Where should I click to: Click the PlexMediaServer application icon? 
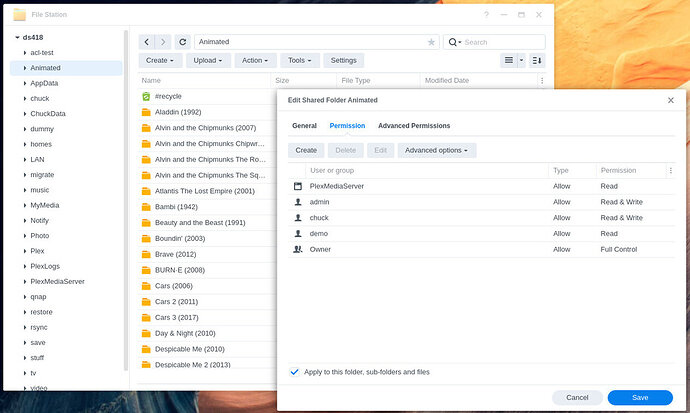point(298,186)
